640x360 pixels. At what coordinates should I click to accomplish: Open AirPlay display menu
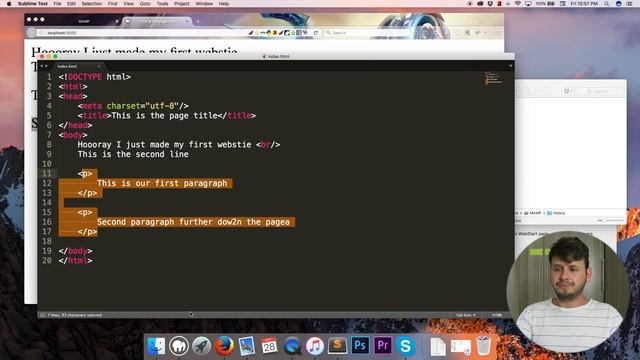[529, 4]
